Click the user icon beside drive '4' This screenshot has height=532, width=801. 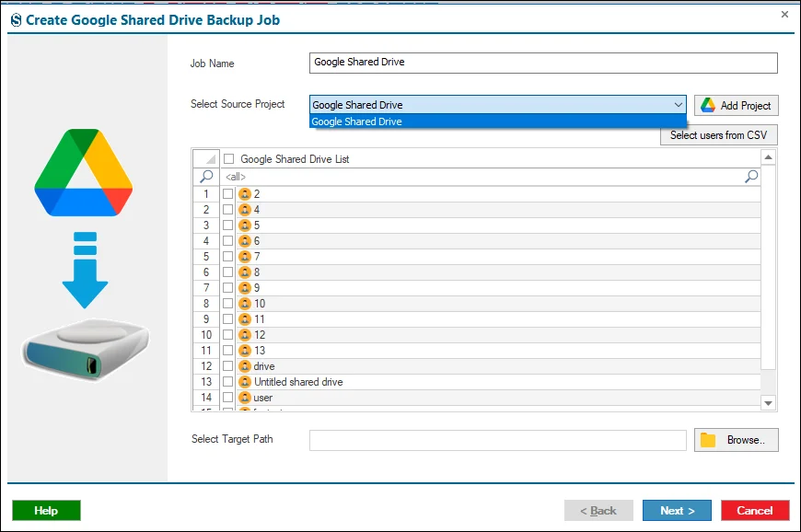tap(245, 210)
